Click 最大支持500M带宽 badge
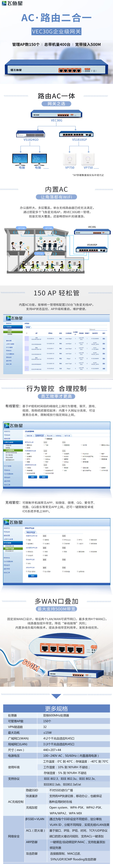 coord(57,609)
